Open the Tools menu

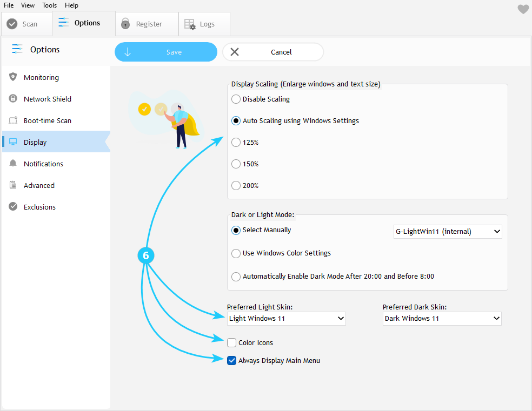[x=49, y=5]
